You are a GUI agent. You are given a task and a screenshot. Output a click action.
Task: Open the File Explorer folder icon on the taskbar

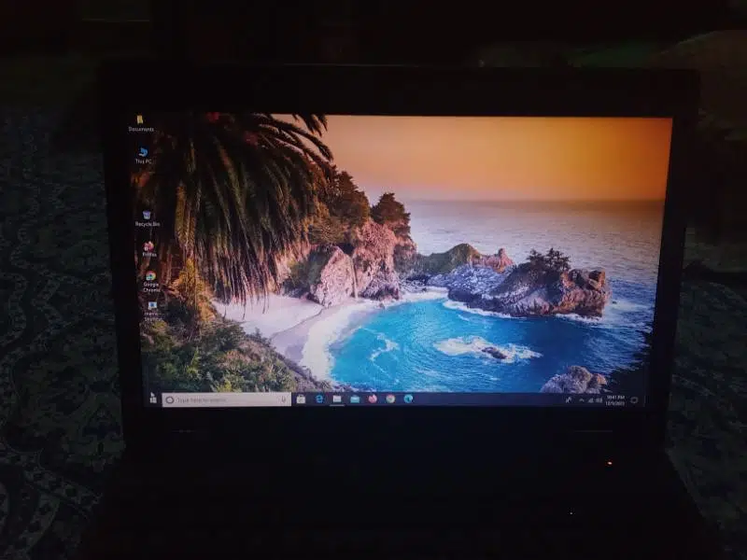(355, 399)
